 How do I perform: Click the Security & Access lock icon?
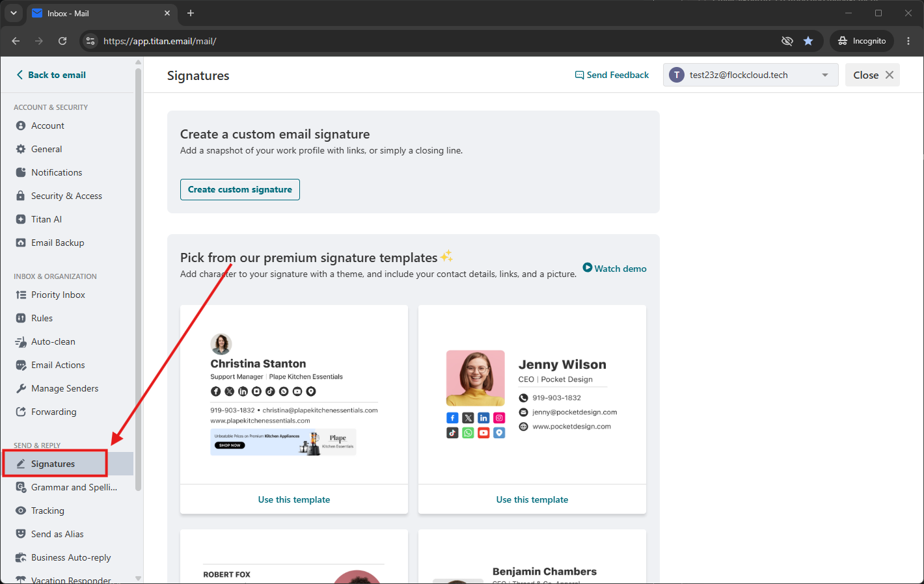point(21,196)
